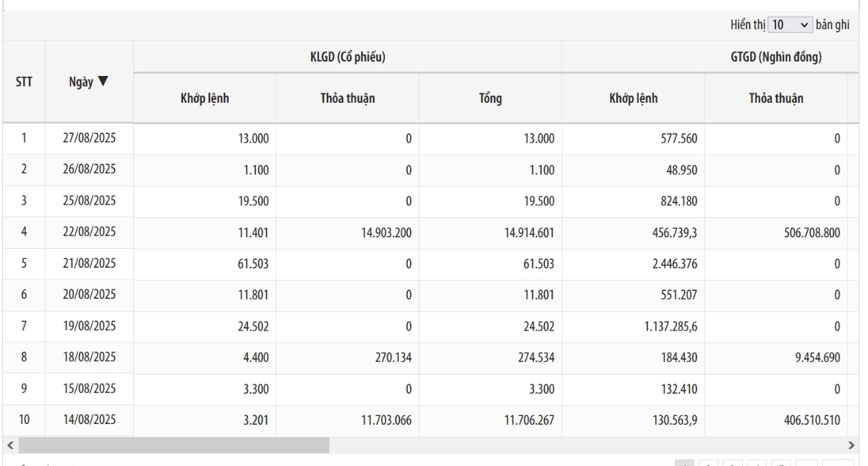Screen dimensions: 868x466
Task: Select the date cell 22/08/2025
Action: pyautogui.click(x=89, y=233)
